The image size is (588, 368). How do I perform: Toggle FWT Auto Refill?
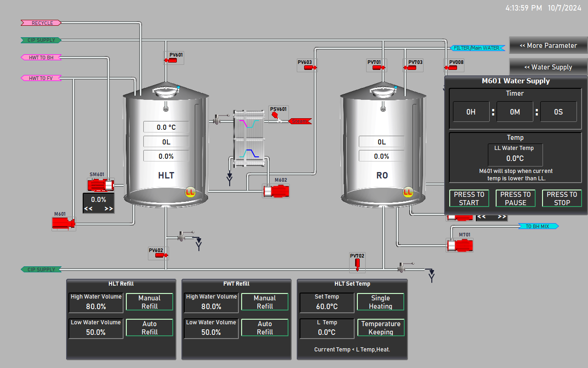click(x=265, y=328)
